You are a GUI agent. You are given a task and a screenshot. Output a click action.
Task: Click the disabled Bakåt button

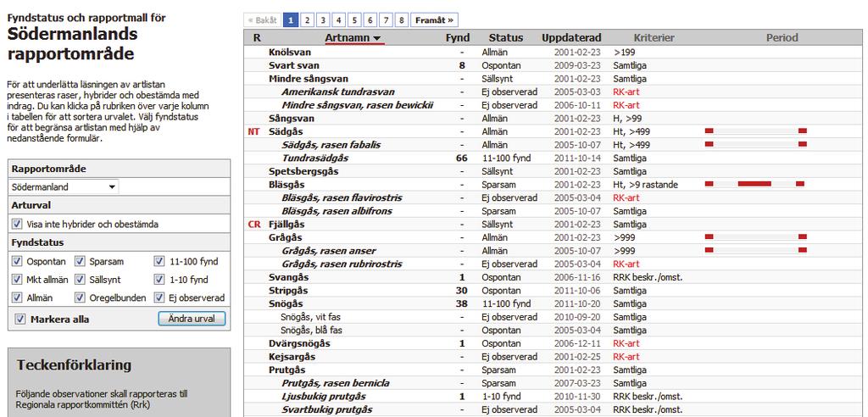pyautogui.click(x=263, y=20)
